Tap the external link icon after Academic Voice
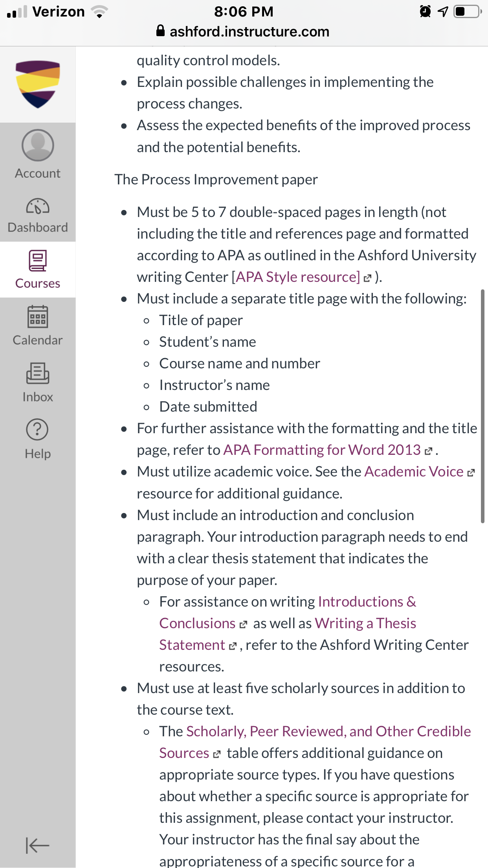 [x=471, y=473]
